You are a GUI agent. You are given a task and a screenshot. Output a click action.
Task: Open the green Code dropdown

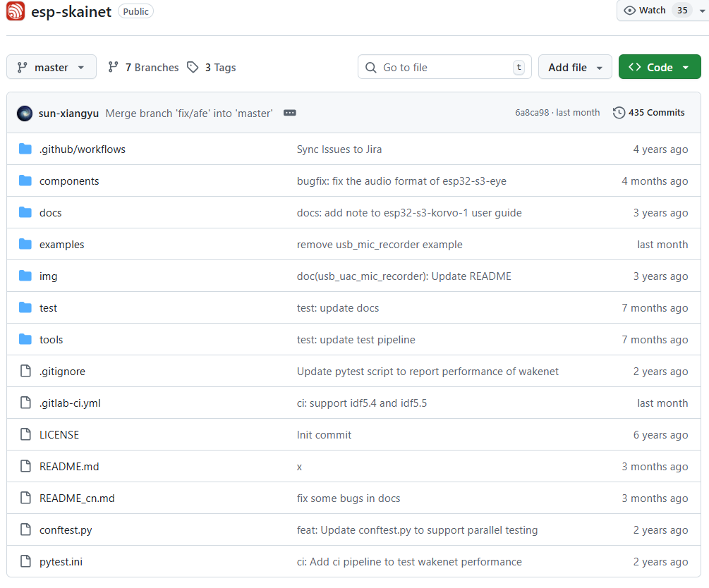pos(659,68)
